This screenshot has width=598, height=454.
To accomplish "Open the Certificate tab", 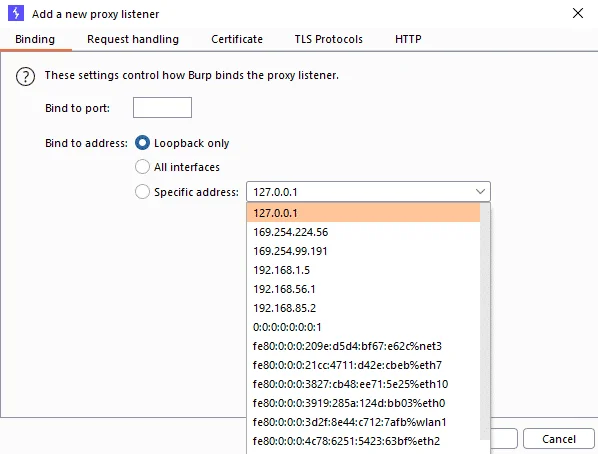I will point(237,39).
